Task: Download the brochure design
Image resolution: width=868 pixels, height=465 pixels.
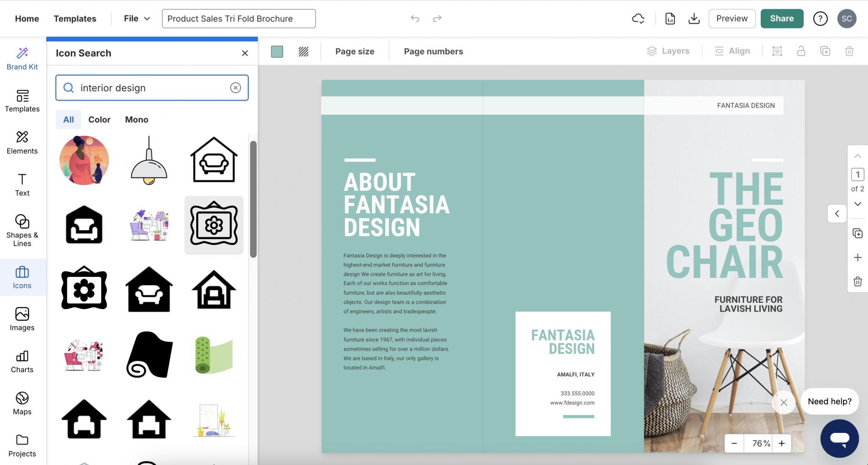Action: click(694, 19)
